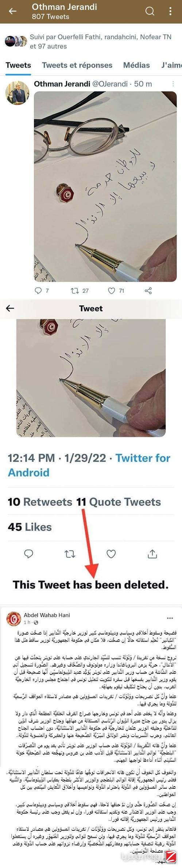Retweet the tweet showing 27 retweets
This screenshot has width=182, height=868.
pos(75,291)
